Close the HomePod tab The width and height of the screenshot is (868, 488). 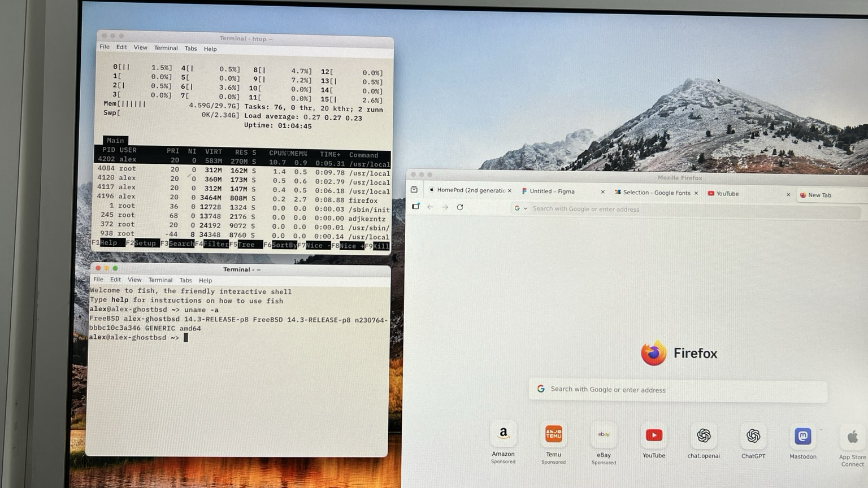tap(509, 191)
